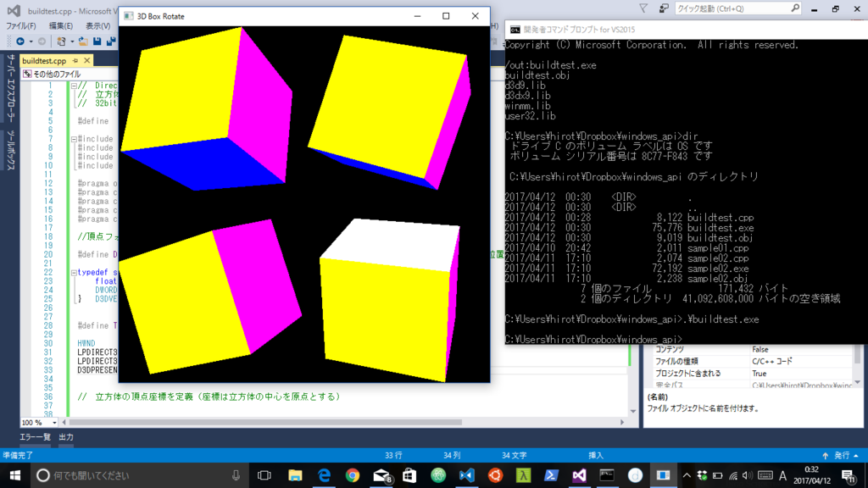Open the 表示(V) menu
The image size is (868, 488).
[x=97, y=26]
